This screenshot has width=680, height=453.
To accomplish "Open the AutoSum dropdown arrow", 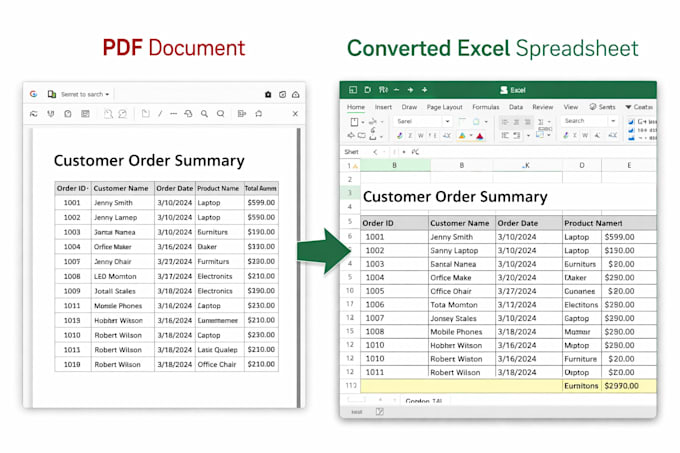I will coord(549,122).
